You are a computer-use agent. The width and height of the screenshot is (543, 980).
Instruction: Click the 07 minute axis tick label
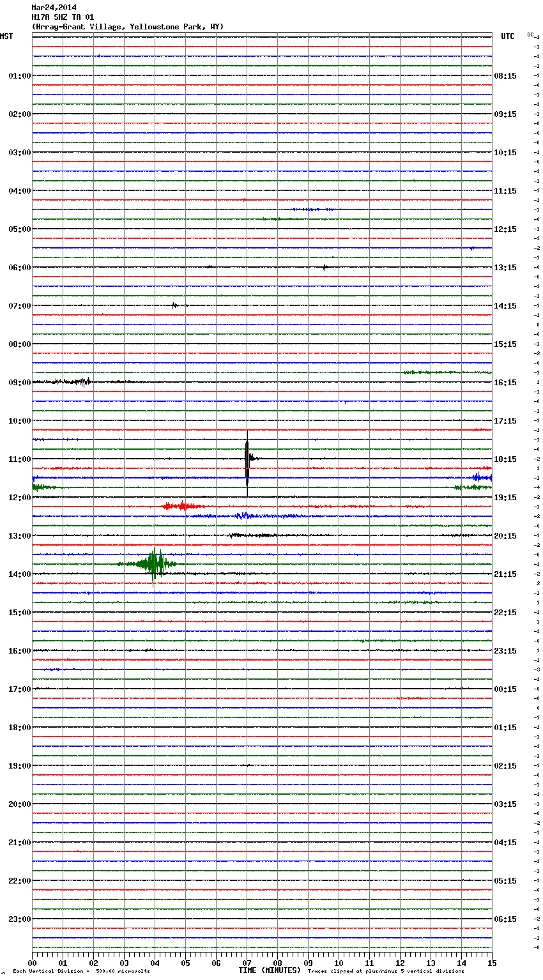click(x=247, y=963)
